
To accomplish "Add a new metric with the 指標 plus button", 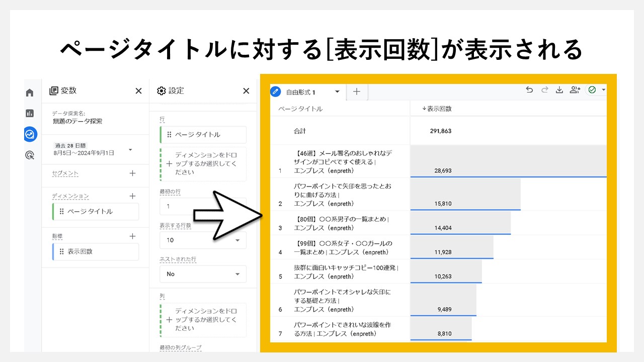I will point(132,236).
